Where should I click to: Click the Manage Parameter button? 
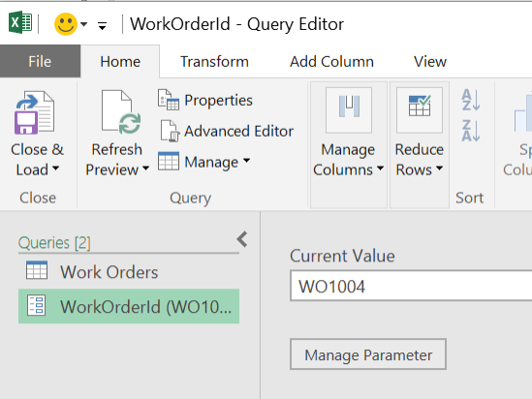[x=368, y=354]
